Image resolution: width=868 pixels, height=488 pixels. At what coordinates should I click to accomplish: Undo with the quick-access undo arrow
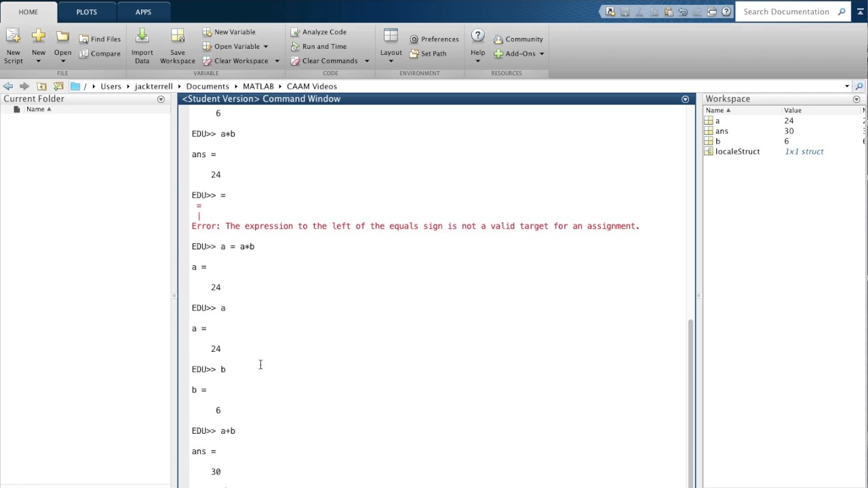click(683, 12)
